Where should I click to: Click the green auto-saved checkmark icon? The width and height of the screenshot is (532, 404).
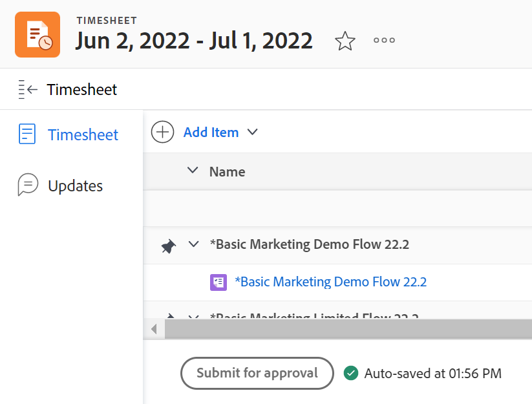pyautogui.click(x=351, y=373)
